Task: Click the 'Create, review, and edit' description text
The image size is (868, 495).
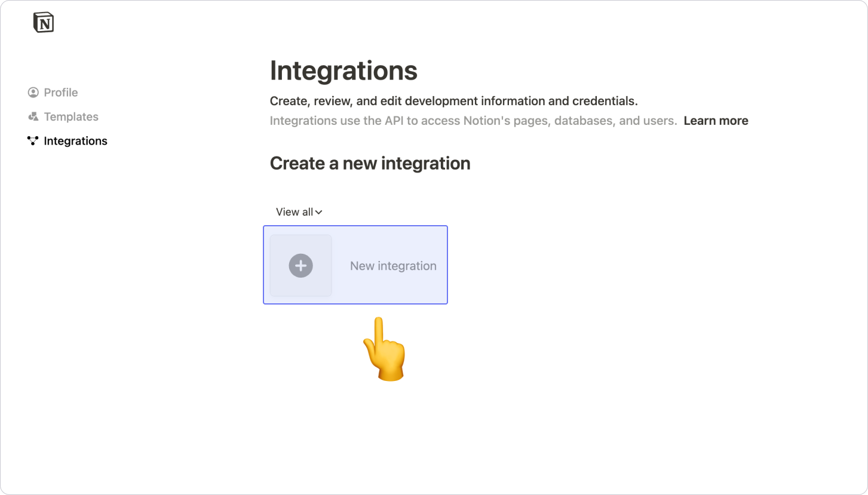Action: click(x=453, y=101)
